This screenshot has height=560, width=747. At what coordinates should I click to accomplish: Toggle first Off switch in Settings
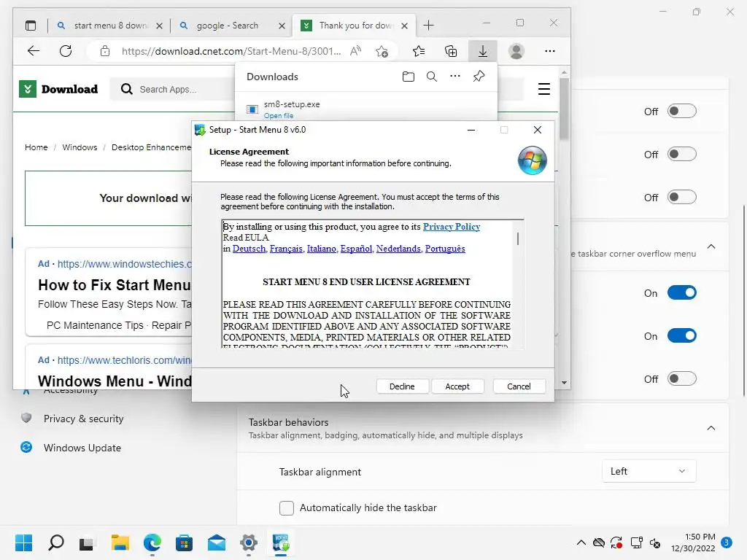[x=682, y=111]
